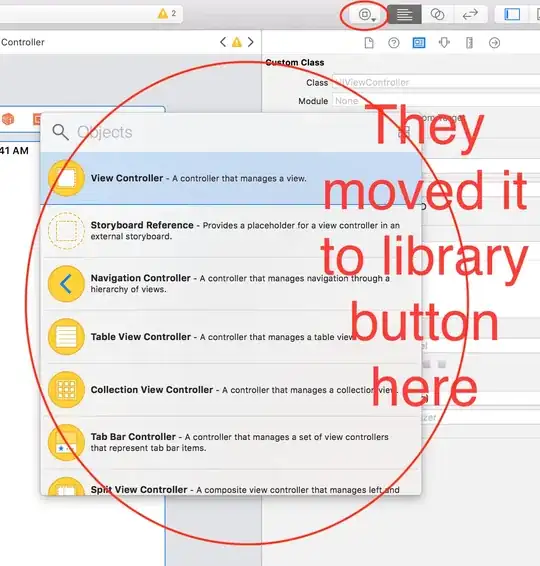This screenshot has height=566, width=540.
Task: Select Tab Bar Controller in the library
Action: (x=231, y=443)
